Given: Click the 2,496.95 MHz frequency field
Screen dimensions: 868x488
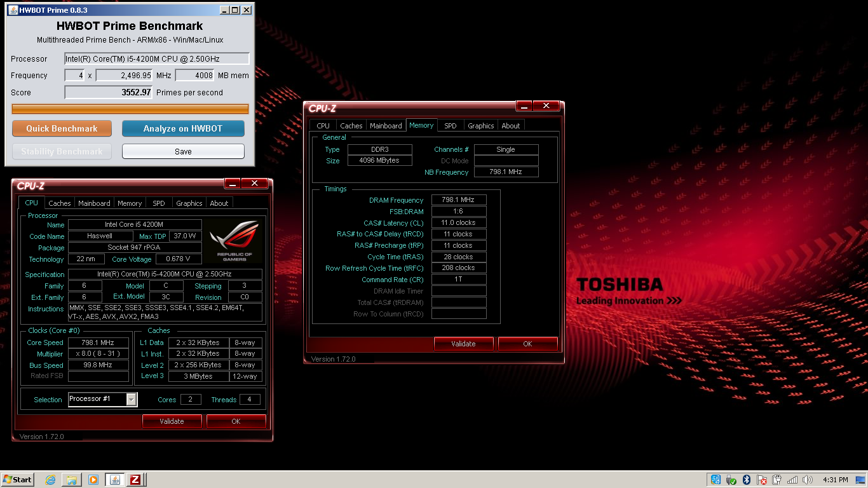Looking at the screenshot, I should [125, 75].
